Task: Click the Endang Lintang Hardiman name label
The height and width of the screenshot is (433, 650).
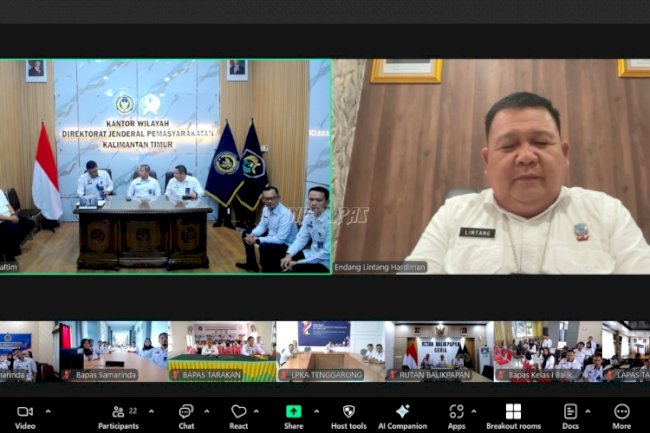Action: (380, 267)
